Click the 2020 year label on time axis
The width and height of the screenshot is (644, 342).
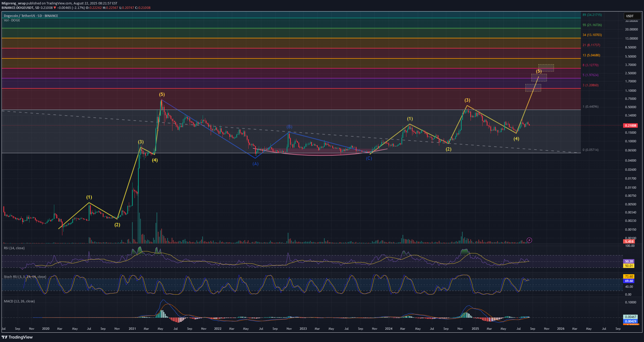tap(46, 329)
